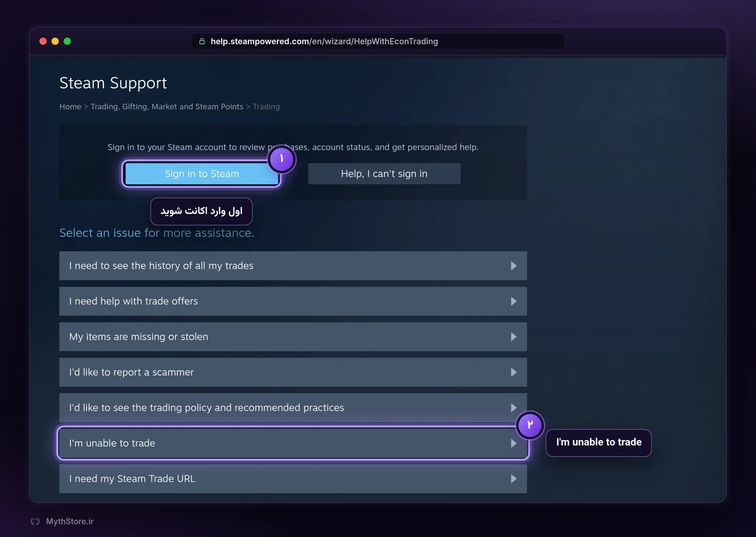The height and width of the screenshot is (537, 756).
Task: Go to Trading, Gifting, Market and Steam Points breadcrumb
Action: [167, 106]
